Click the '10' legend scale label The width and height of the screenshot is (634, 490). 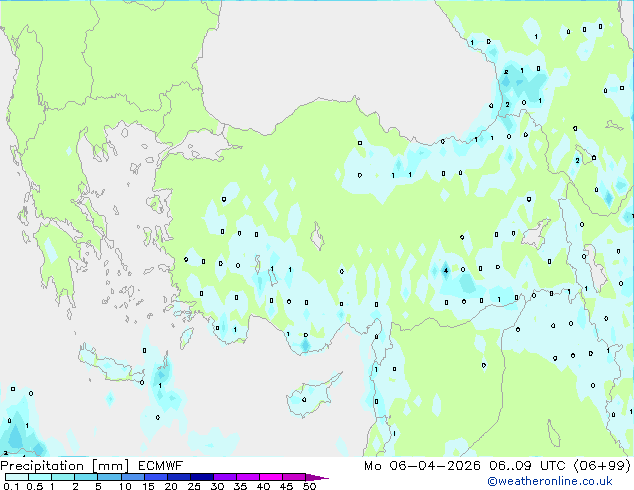125,486
